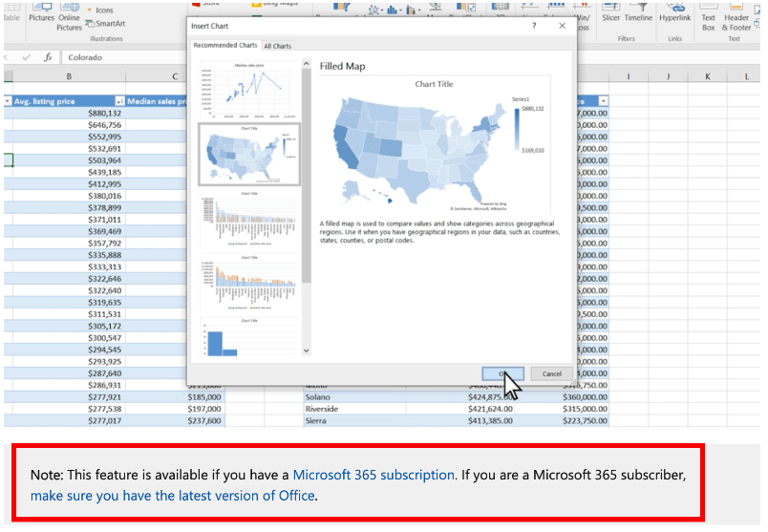Open the filter dropdown in column H header
768x532 pixels.
[604, 101]
